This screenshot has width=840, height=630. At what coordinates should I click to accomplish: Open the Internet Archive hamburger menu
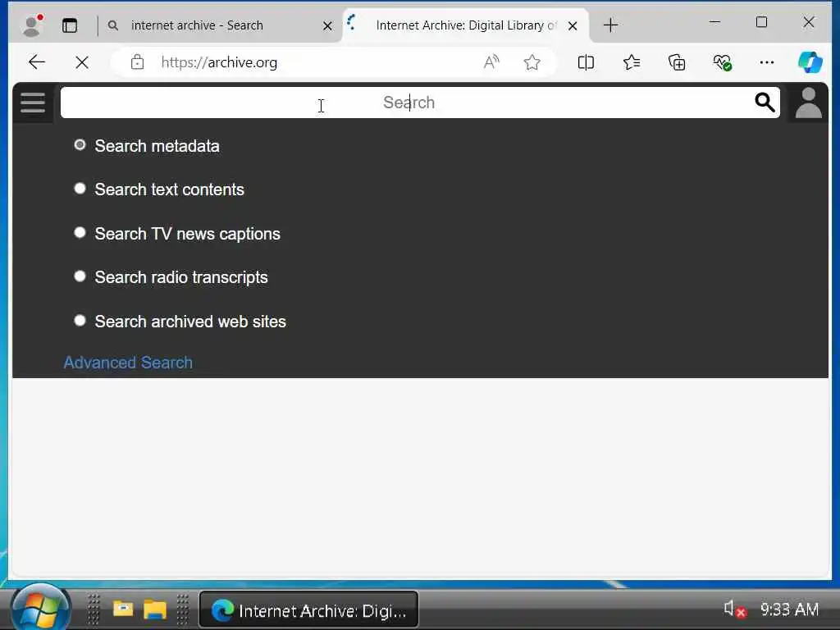point(33,103)
